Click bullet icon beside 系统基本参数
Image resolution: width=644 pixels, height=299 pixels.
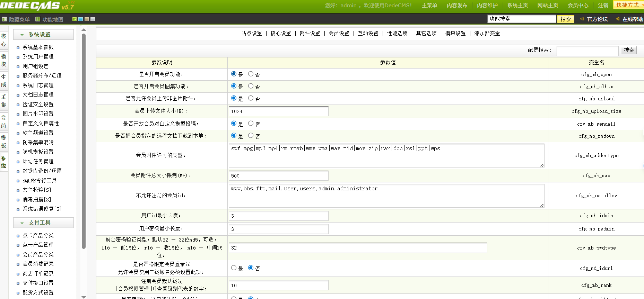pos(18,48)
